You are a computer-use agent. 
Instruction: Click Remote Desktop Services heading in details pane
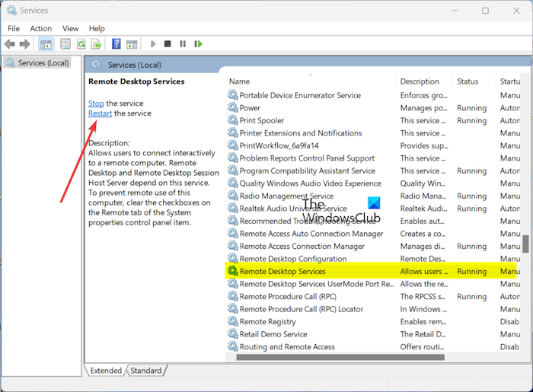(x=136, y=81)
